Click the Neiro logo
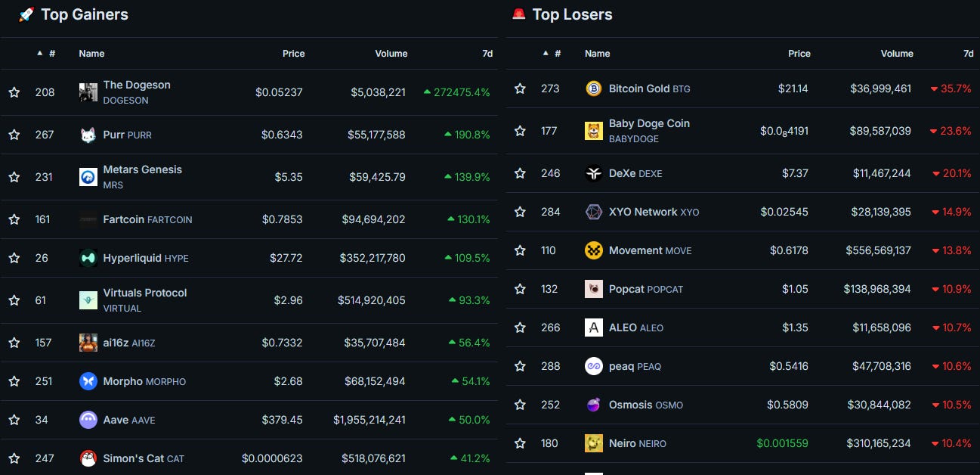 coord(594,443)
